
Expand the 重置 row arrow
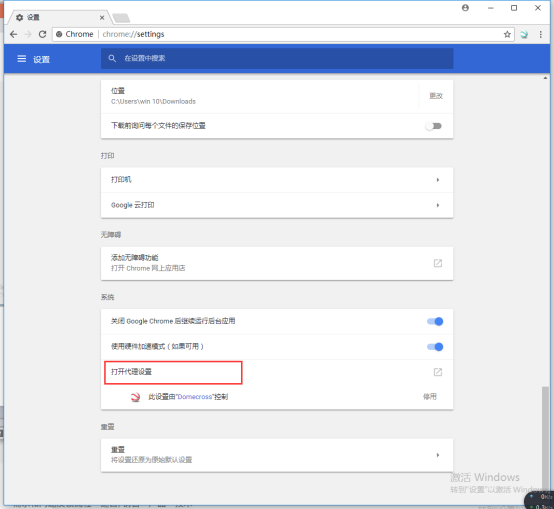[438, 455]
